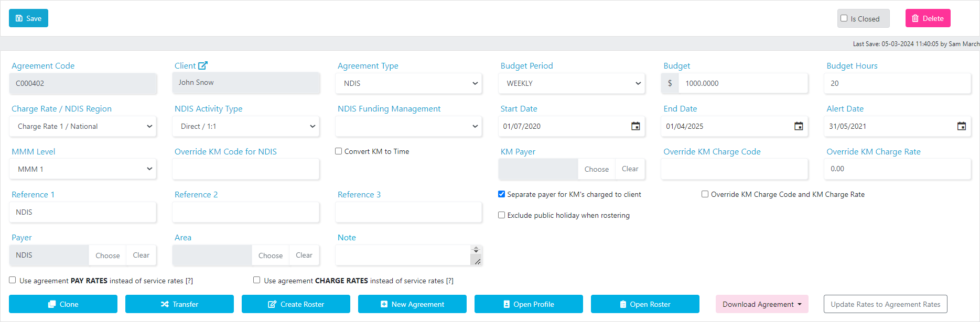Focus the Reference 3 field
Image resolution: width=980 pixels, height=322 pixels.
click(x=409, y=212)
